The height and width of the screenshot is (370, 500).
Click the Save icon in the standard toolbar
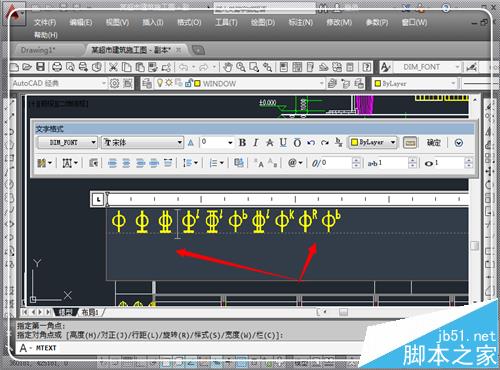coord(41,67)
